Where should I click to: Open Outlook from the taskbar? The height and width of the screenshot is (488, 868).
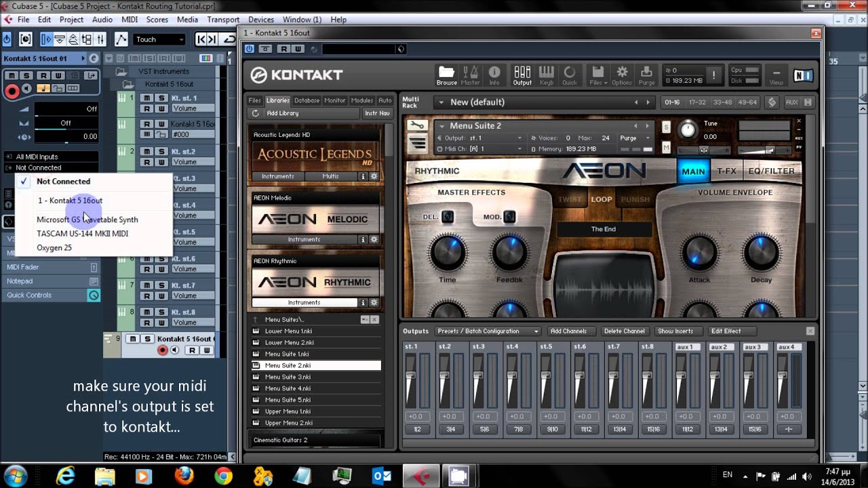point(381,476)
